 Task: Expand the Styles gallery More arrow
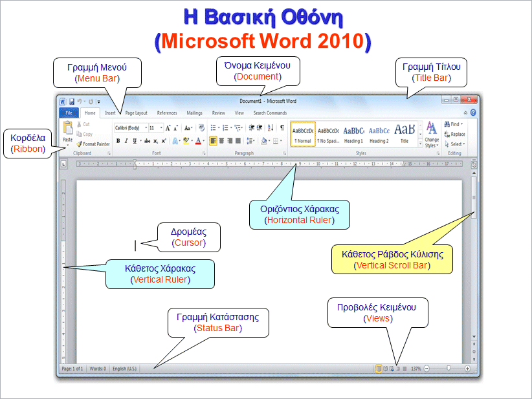click(421, 144)
